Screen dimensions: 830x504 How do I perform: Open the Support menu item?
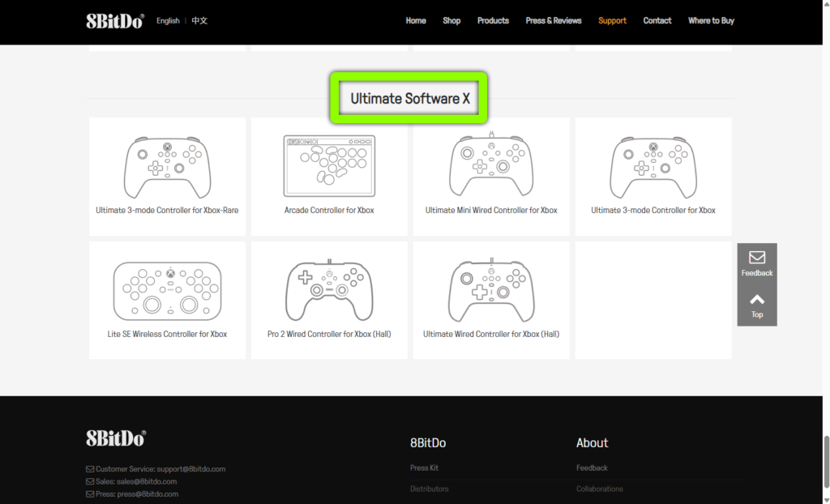tap(612, 21)
